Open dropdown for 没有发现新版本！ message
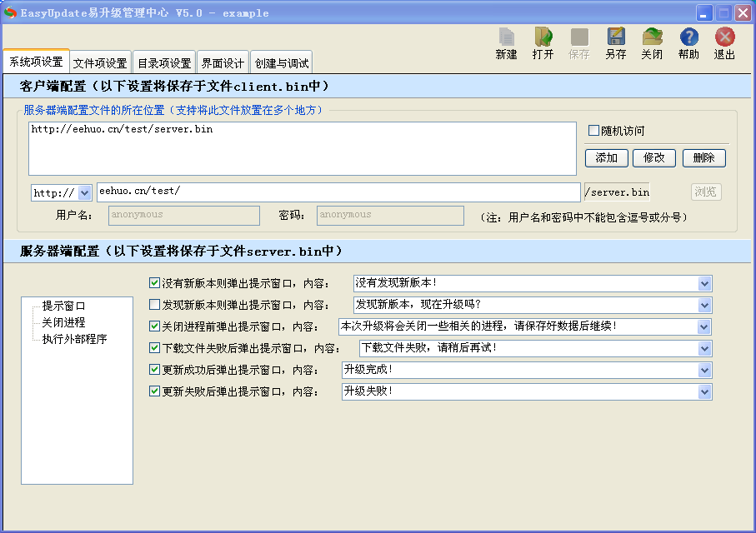Viewport: 756px width, 533px height. tap(704, 283)
